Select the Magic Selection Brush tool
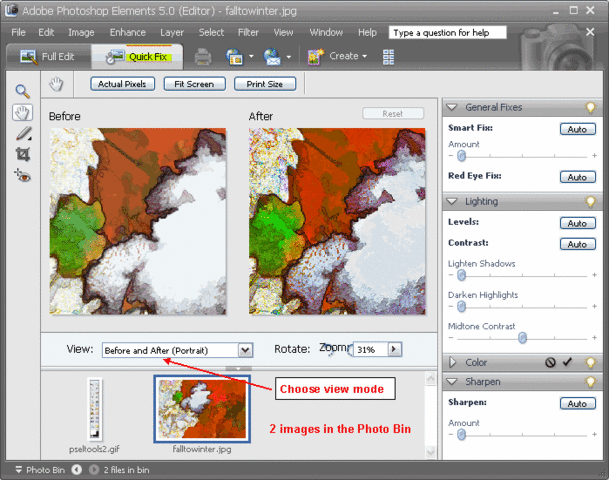 tap(23, 134)
